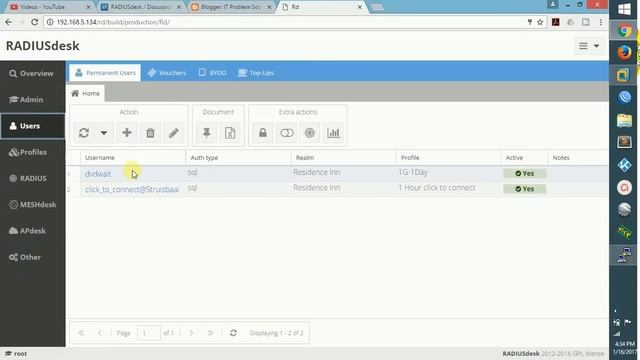This screenshot has width=640, height=360.
Task: Open Overview in the sidebar
Action: coord(32,73)
